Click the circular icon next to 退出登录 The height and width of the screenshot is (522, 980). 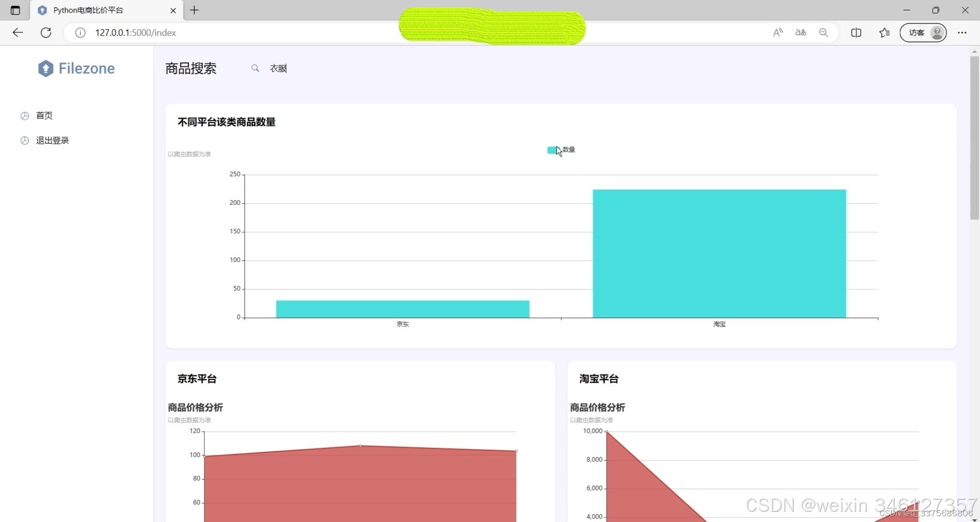pos(25,140)
